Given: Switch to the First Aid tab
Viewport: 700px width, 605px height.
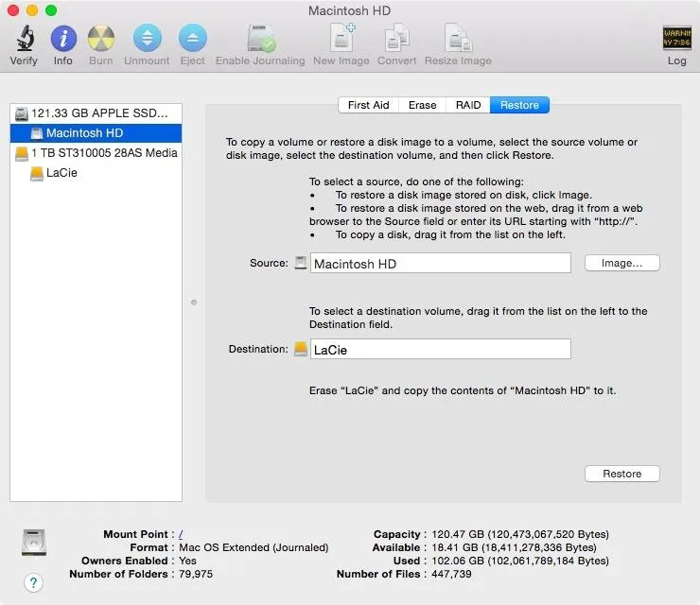Looking at the screenshot, I should point(368,105).
